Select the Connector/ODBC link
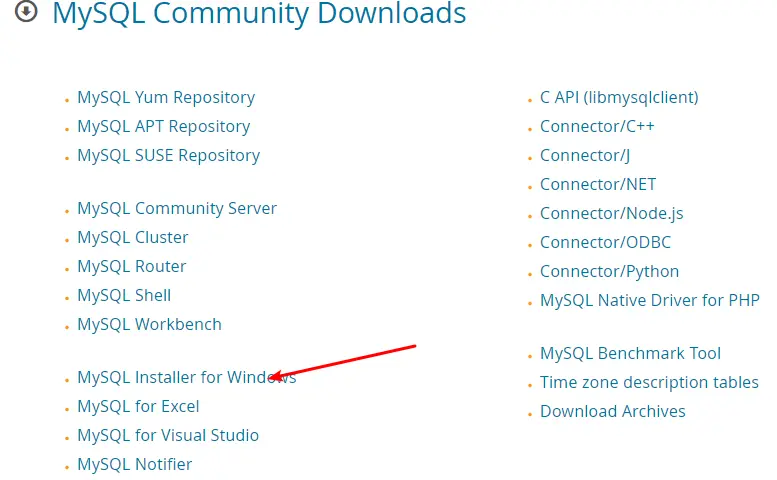This screenshot has width=777, height=480. (605, 242)
